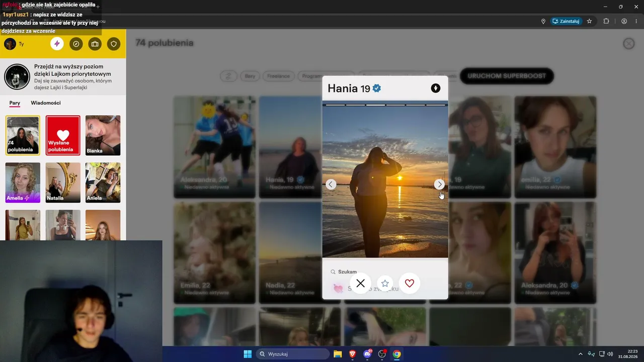Open Discord from the taskbar
This screenshot has width=644, height=362.
(367, 354)
